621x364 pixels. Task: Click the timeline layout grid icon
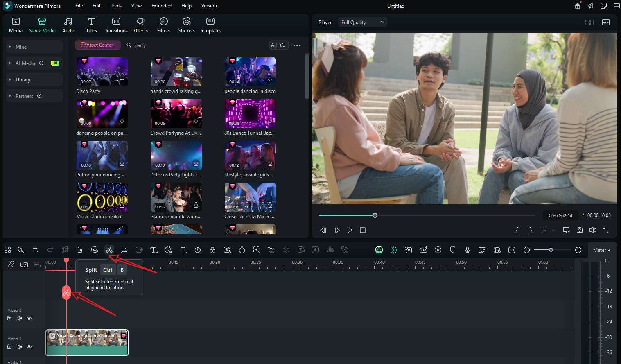pyautogui.click(x=7, y=250)
